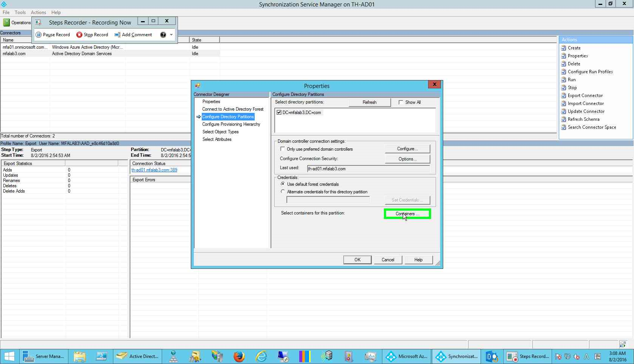Screen dimensions: 634x364
Task: Click the Steps Recorder help icon
Action: point(163,35)
